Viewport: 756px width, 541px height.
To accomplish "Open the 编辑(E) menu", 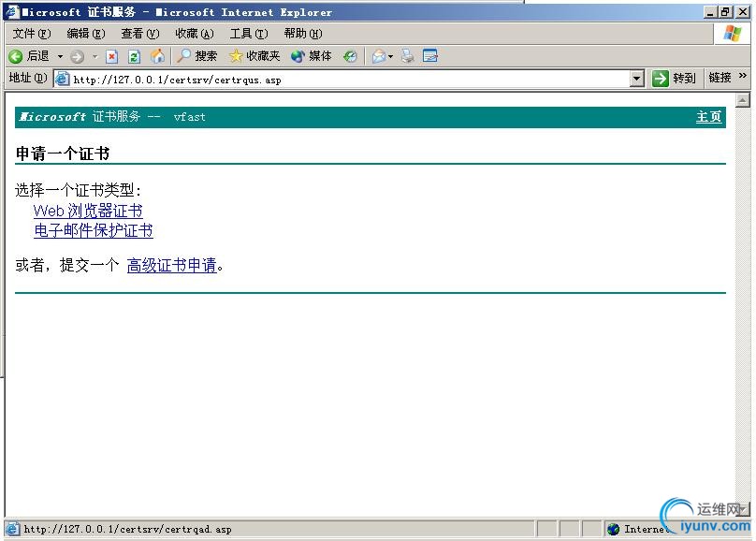I will click(x=86, y=34).
